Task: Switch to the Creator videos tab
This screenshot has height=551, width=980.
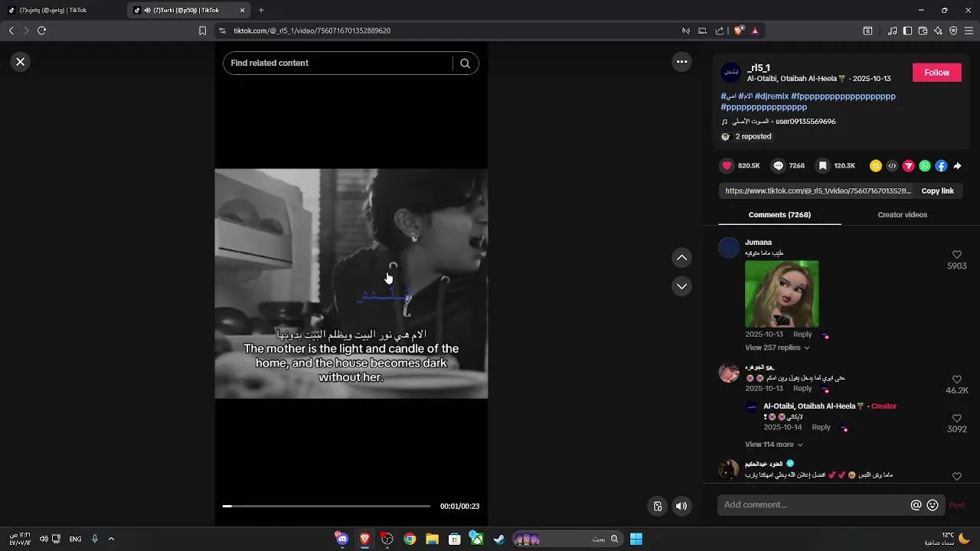Action: [902, 215]
